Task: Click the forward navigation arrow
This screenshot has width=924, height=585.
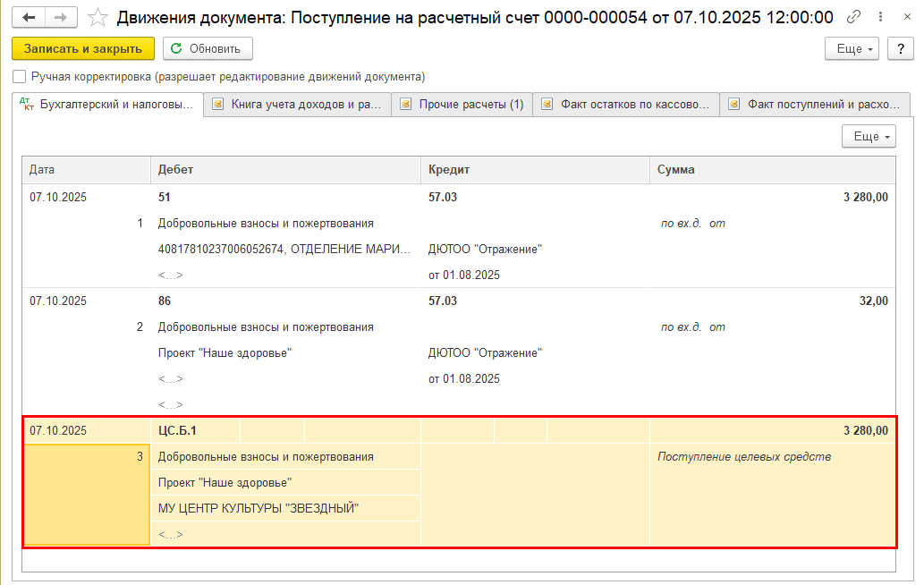Action: [x=60, y=18]
